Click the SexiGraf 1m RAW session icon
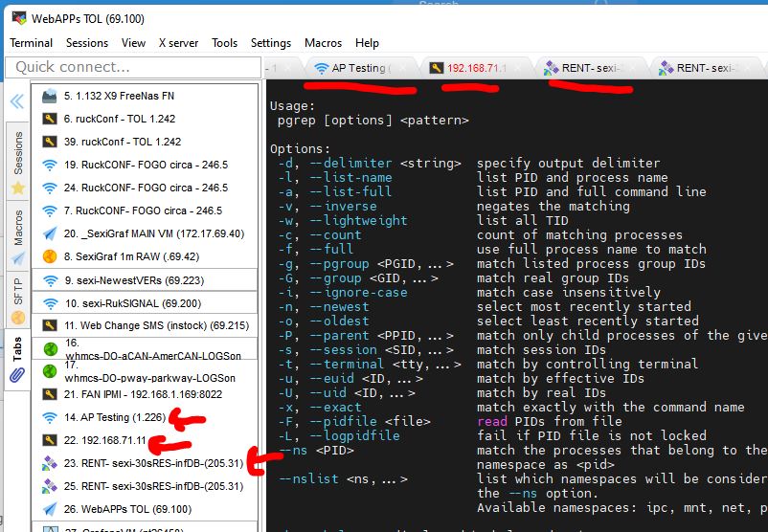 (50, 256)
